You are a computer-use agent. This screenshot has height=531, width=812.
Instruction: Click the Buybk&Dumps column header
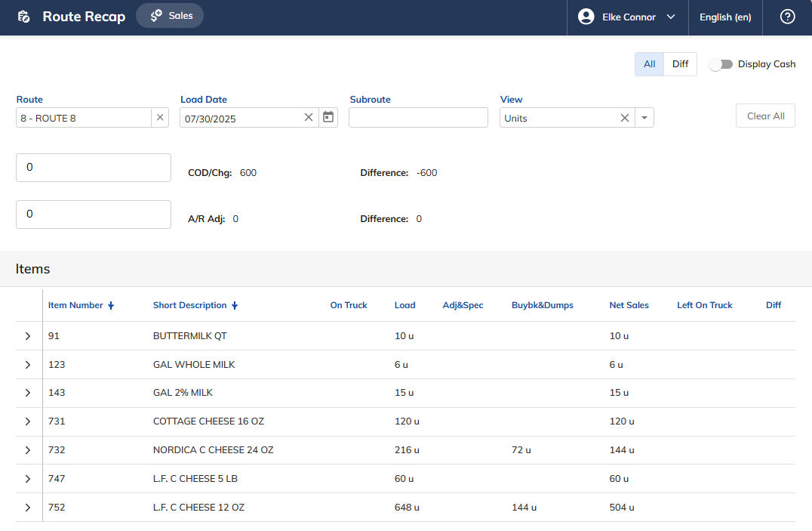542,305
